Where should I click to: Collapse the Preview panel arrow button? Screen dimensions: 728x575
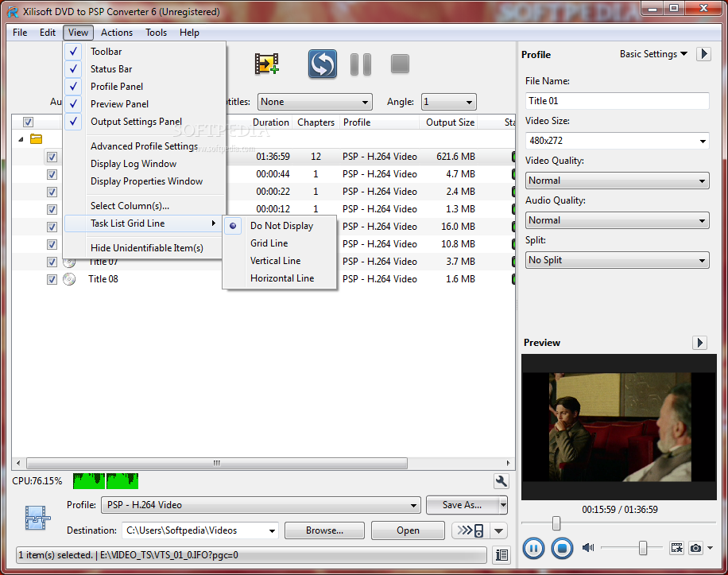tap(699, 343)
